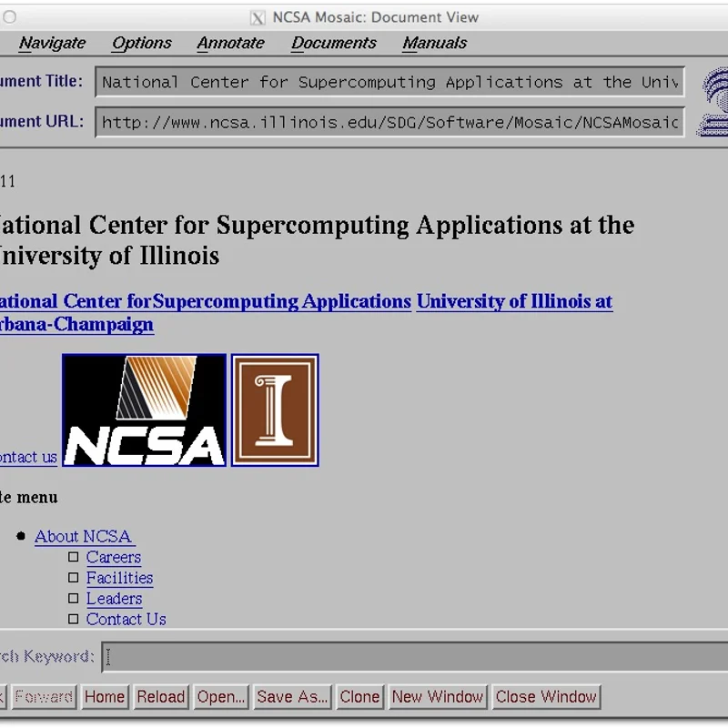Open the Leaders link

pos(114,599)
